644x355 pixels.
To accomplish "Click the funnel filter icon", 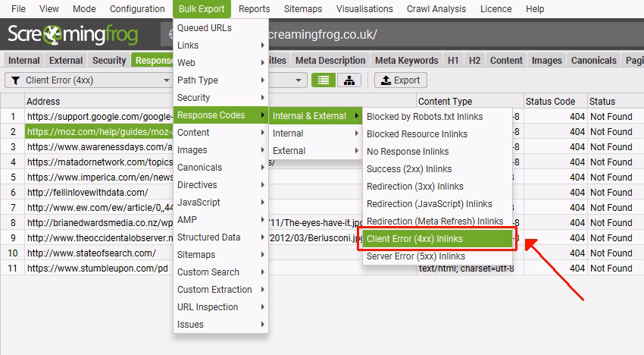I will pyautogui.click(x=15, y=80).
